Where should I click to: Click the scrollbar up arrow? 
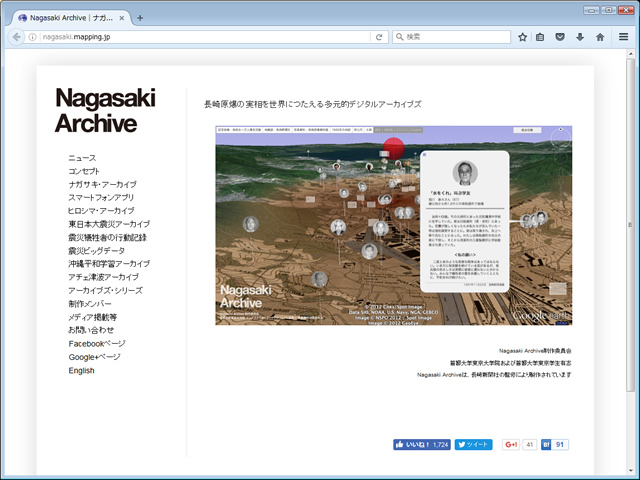click(x=631, y=53)
